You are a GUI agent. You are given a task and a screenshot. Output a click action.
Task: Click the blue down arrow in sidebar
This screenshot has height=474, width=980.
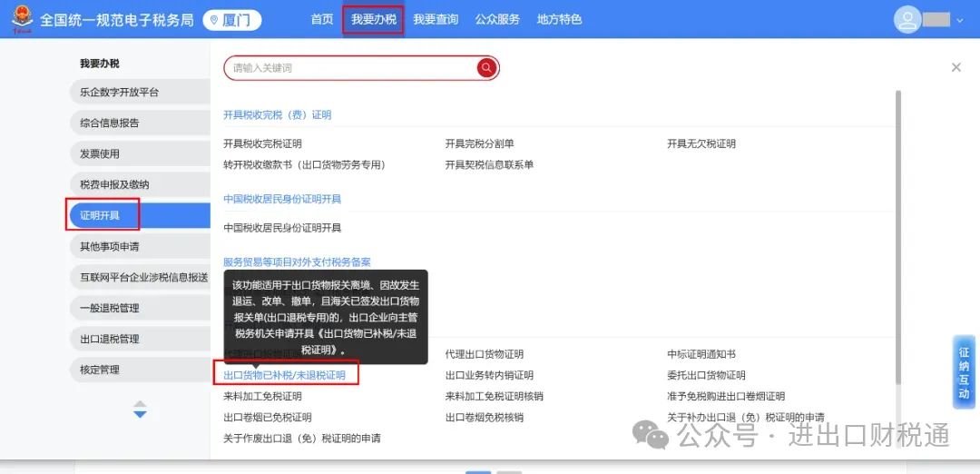(x=140, y=414)
